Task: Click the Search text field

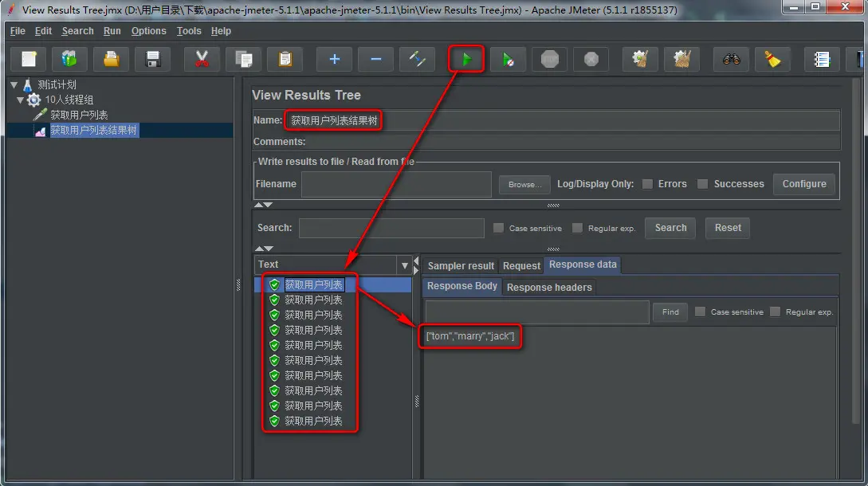Action: point(391,228)
